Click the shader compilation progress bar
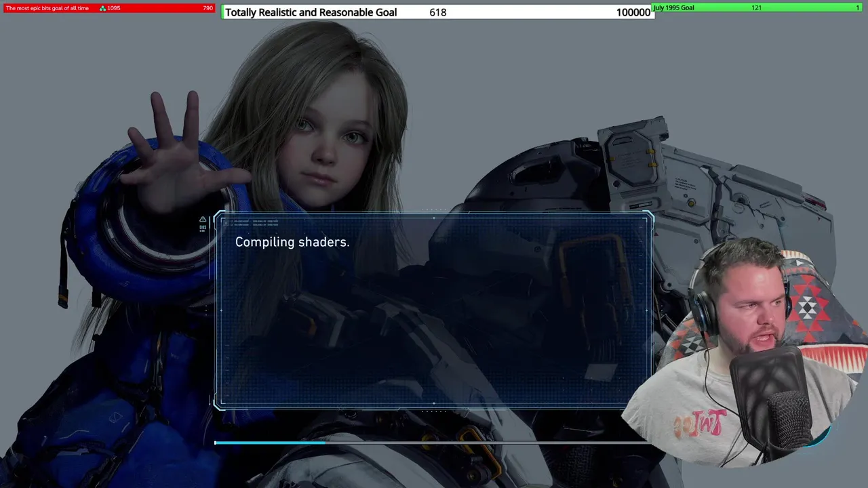Screen dimensions: 868x488 432,443
